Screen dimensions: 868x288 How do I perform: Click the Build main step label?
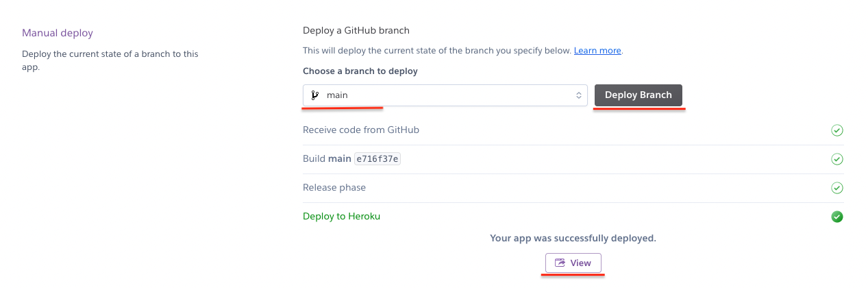coord(327,159)
